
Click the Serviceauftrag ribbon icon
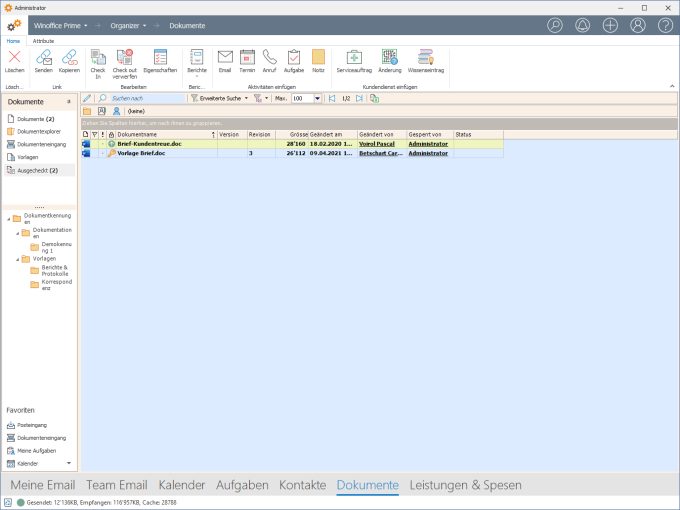(x=353, y=58)
